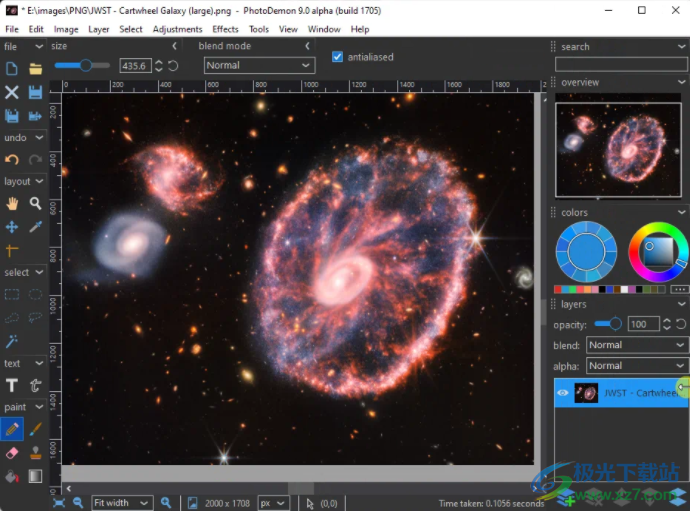Collapse the layers panel
The image size is (690, 511).
pos(682,304)
